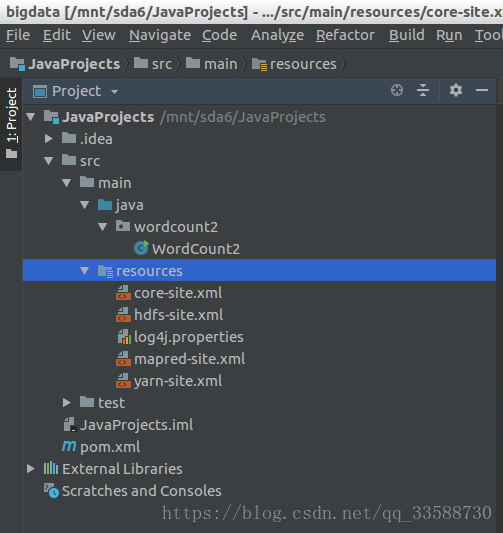Click the wordcount2 package folder icon
This screenshot has height=533, width=503.
(x=123, y=226)
